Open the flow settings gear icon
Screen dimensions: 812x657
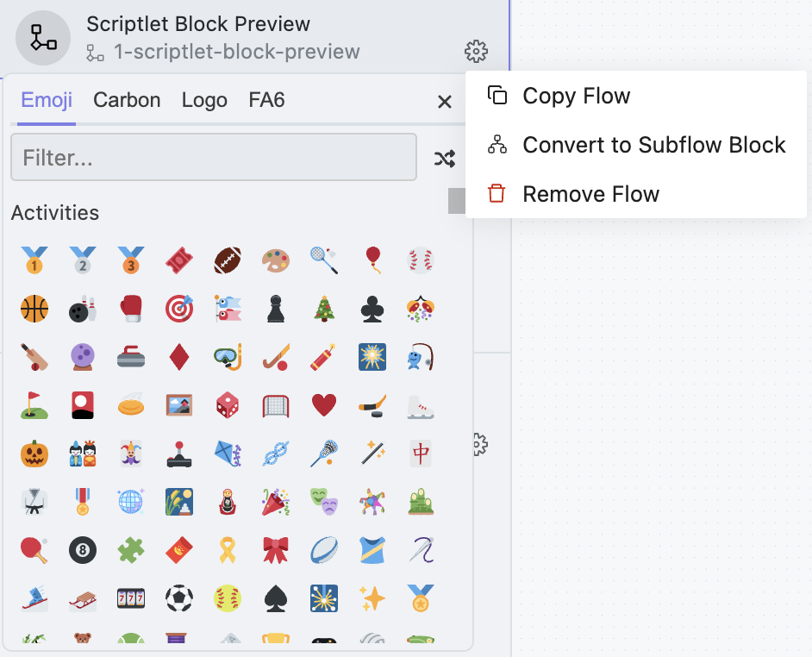point(476,52)
